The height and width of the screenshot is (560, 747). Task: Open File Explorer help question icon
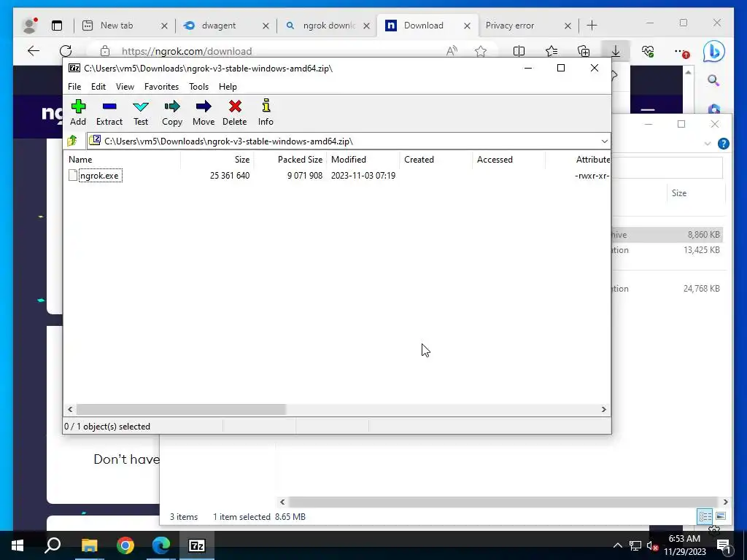[x=723, y=144]
